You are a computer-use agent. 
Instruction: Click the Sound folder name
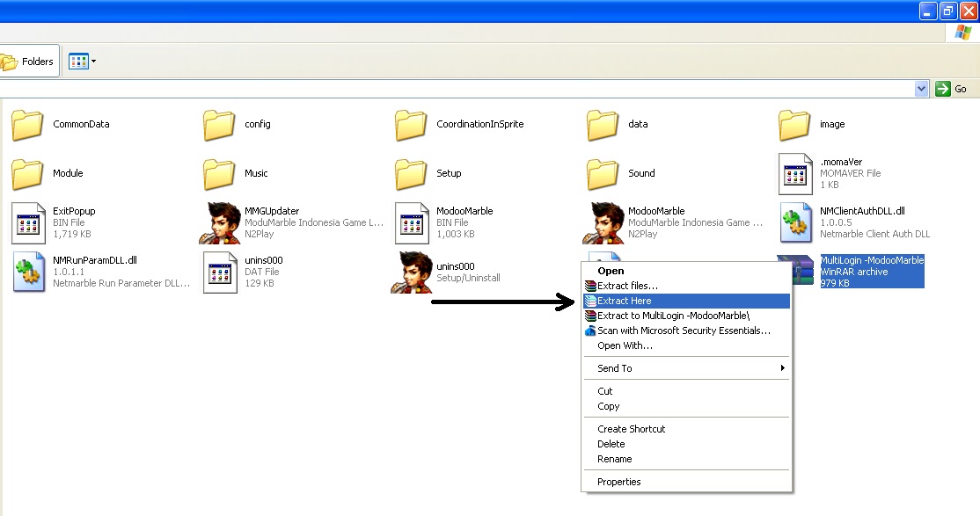[642, 174]
